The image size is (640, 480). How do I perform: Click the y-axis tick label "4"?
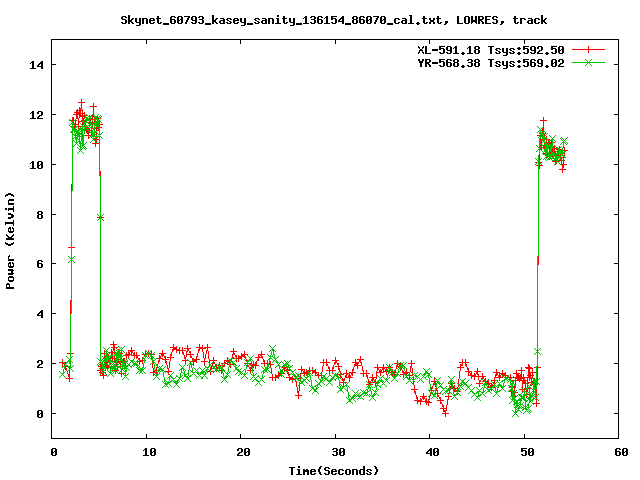coord(40,314)
